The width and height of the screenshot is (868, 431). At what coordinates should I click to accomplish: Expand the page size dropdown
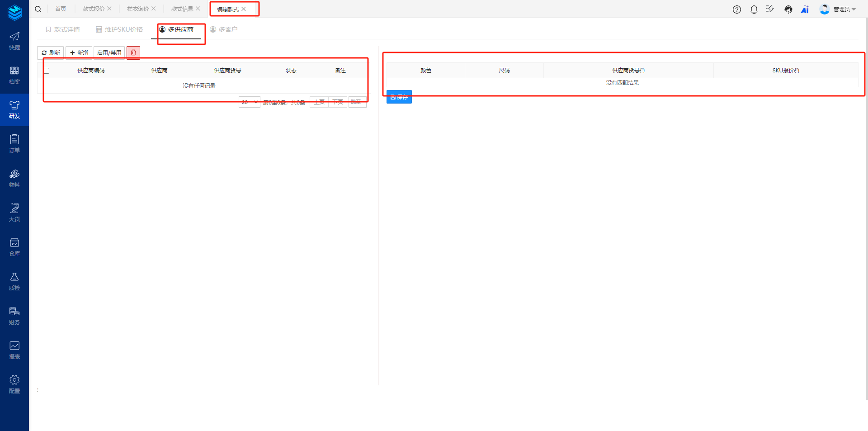click(x=249, y=102)
